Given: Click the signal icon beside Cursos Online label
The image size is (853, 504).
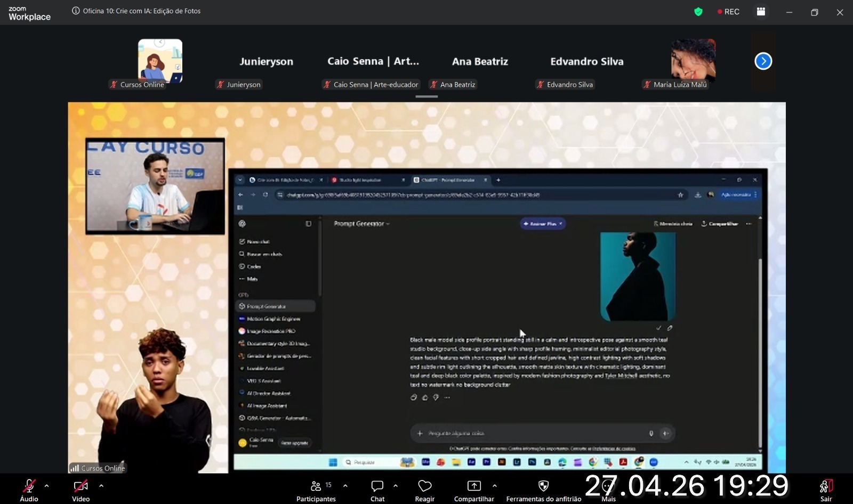Looking at the screenshot, I should click(x=75, y=468).
